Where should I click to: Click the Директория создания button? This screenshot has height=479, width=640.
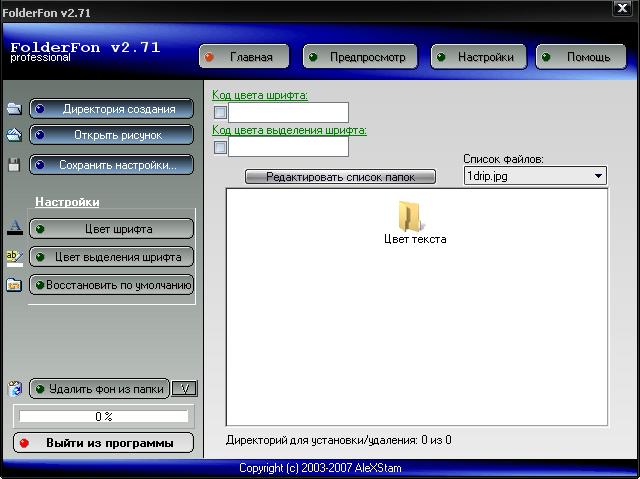tap(111, 109)
